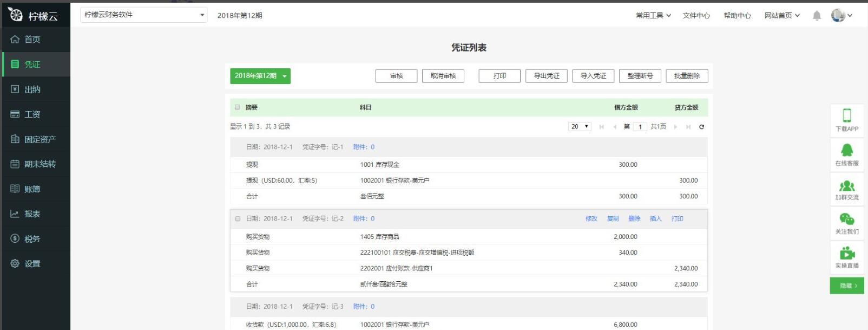
Task: Go to first page pagination icon
Action: point(602,127)
